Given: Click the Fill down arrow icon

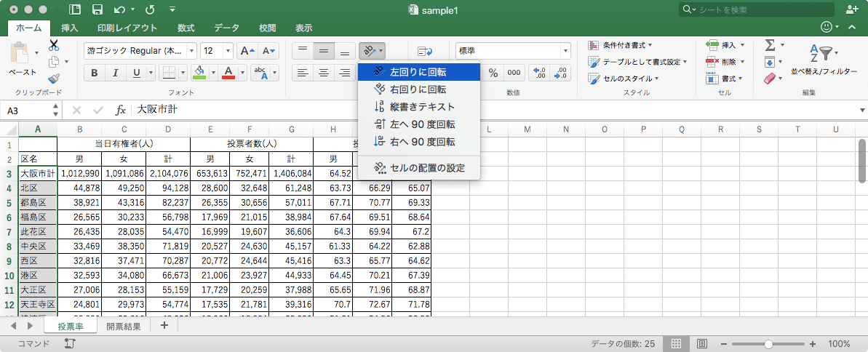Looking at the screenshot, I should click(x=770, y=61).
